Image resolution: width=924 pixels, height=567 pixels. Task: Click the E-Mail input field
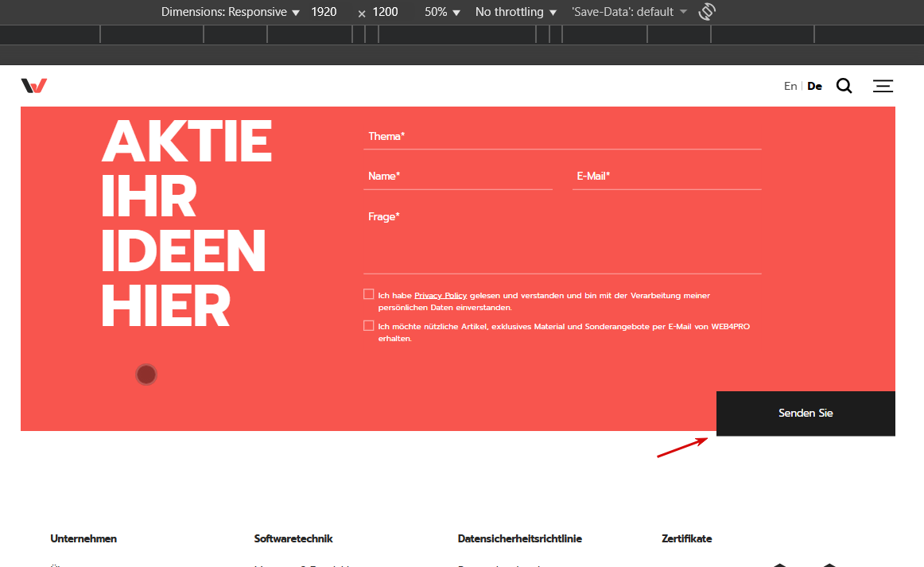click(666, 177)
